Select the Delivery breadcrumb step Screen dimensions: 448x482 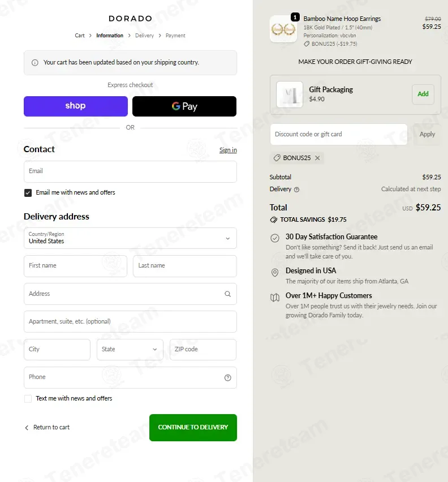(x=144, y=36)
